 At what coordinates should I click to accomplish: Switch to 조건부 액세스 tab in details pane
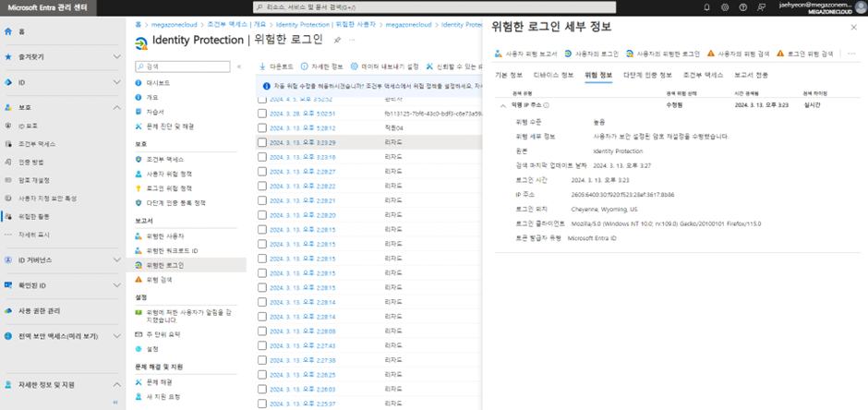pos(703,75)
